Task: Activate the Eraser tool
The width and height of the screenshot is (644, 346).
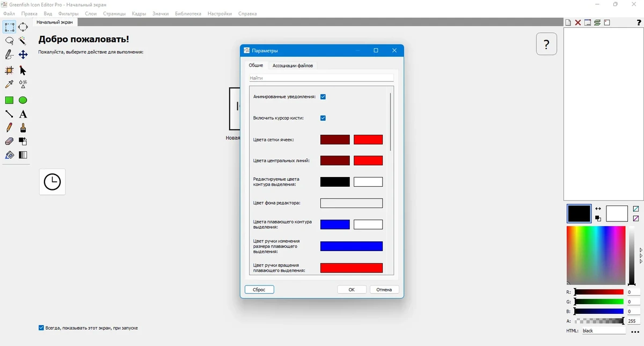Action: (x=9, y=142)
